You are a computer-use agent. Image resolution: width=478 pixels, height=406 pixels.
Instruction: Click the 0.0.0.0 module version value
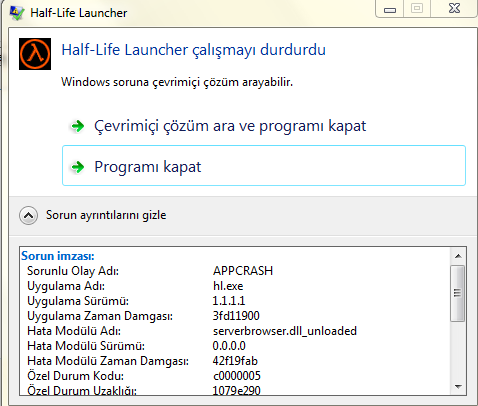click(x=229, y=346)
